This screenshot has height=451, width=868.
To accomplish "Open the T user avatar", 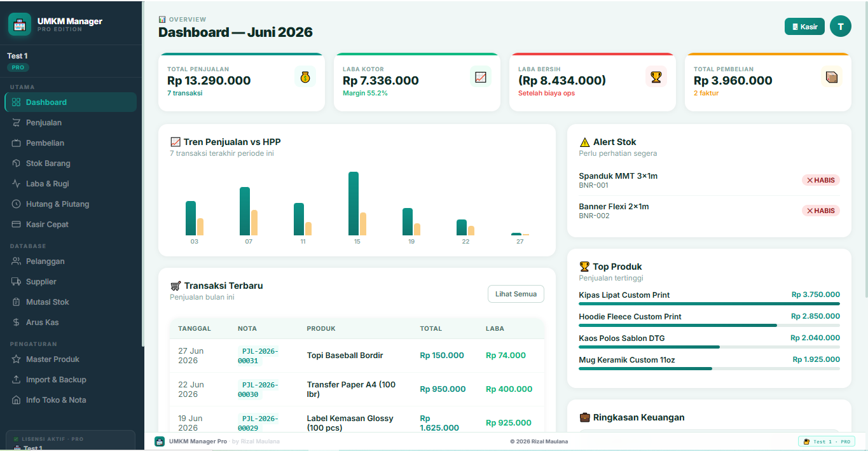I will tap(841, 26).
